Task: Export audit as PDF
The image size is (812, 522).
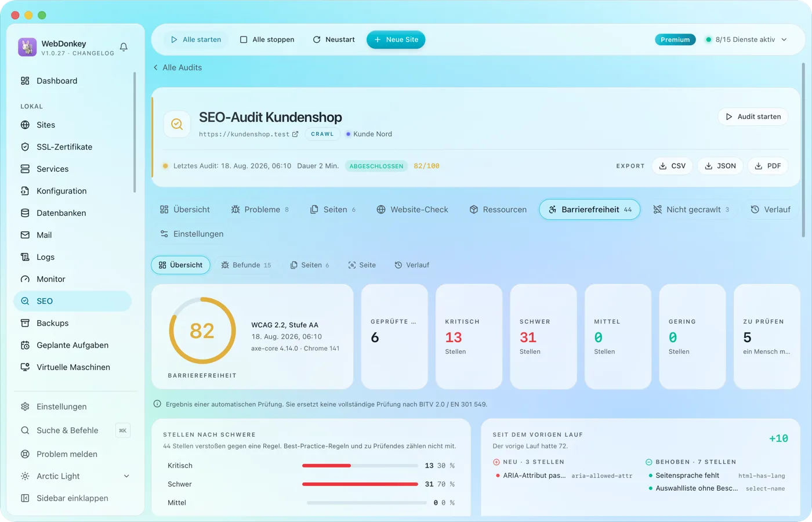Action: click(768, 166)
